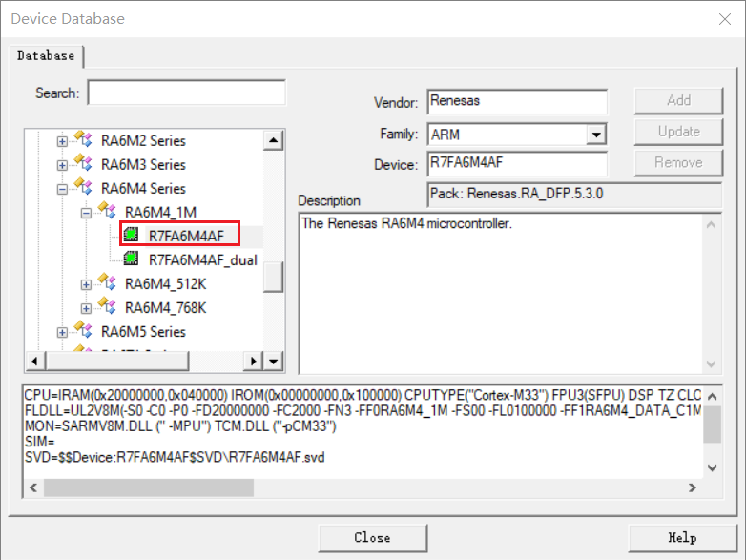This screenshot has height=560, width=746.
Task: Click the RA6M2 Series family icon
Action: pyautogui.click(x=84, y=138)
